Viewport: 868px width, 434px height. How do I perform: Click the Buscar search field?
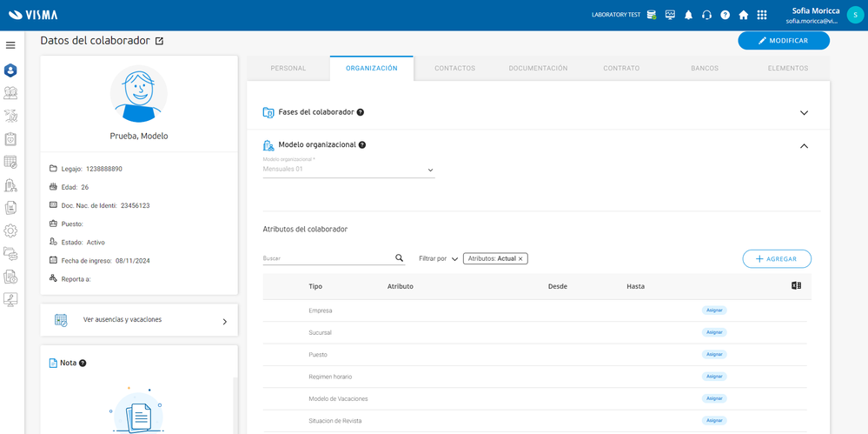coord(328,258)
